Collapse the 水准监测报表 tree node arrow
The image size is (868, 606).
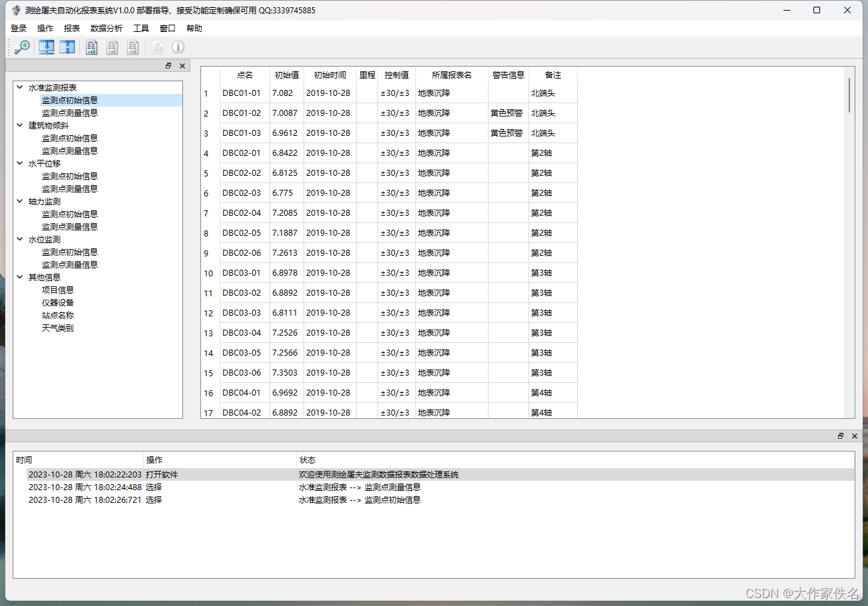20,87
